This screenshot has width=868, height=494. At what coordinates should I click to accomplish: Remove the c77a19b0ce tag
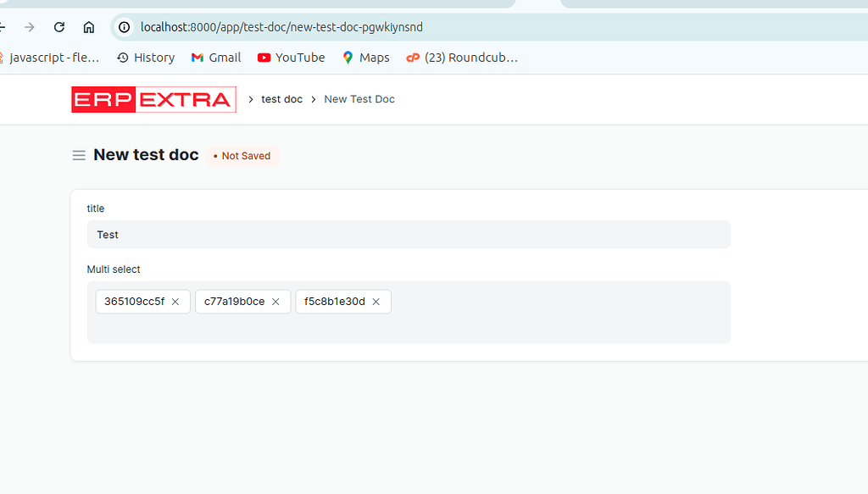tap(275, 301)
